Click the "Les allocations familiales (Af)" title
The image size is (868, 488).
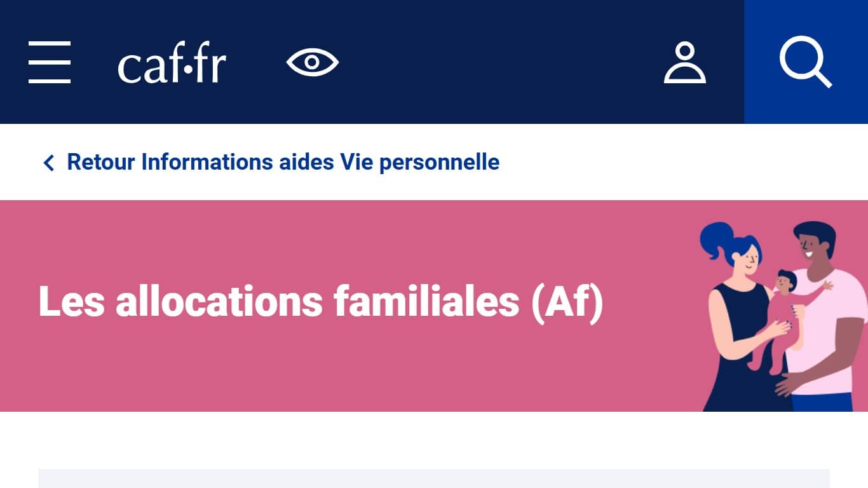coord(320,301)
